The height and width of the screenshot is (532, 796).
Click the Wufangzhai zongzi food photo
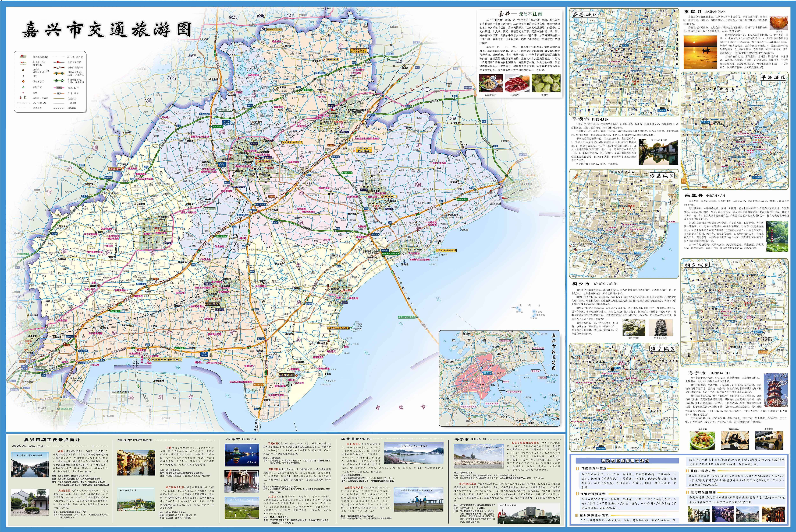[491, 83]
